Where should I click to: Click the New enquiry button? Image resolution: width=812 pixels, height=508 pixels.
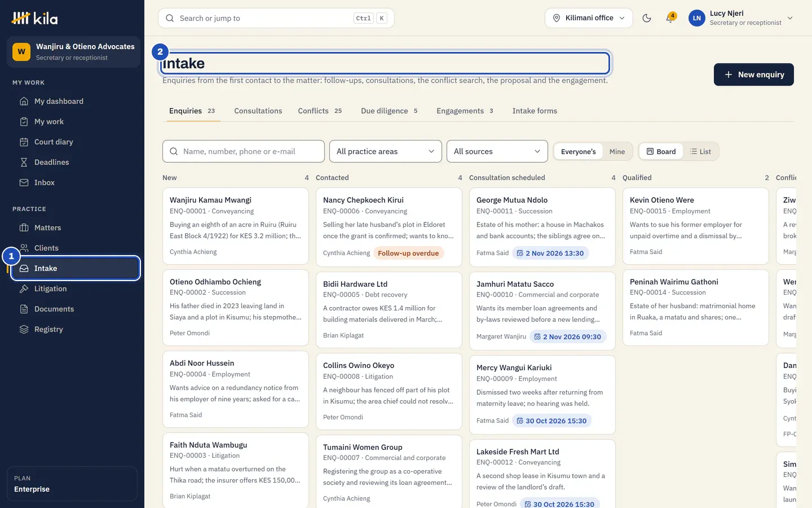pos(753,75)
